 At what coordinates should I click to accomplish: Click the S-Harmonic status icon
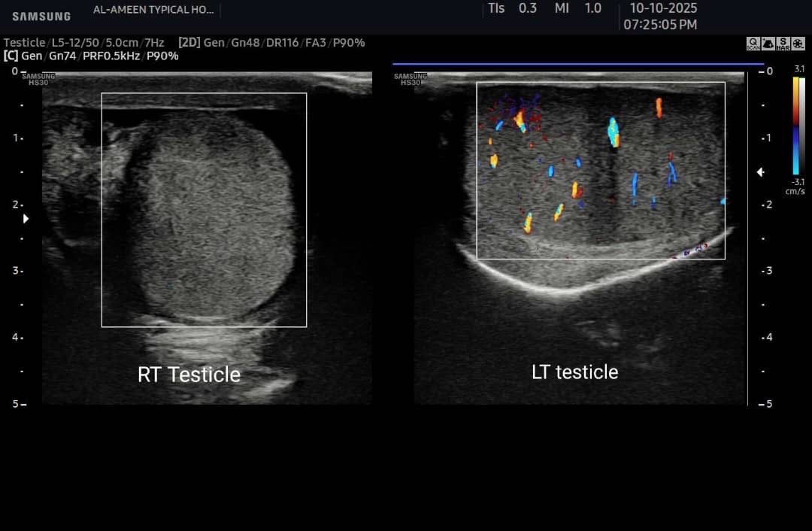coord(783,44)
